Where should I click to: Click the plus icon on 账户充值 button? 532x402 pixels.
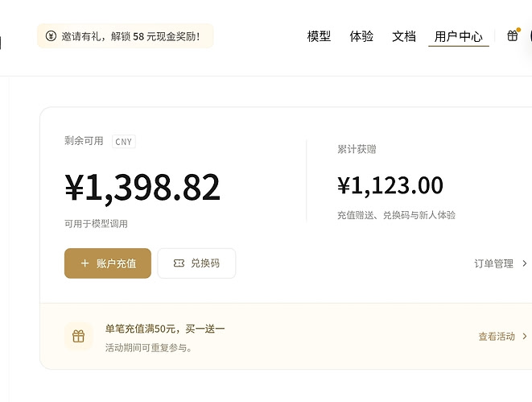(85, 263)
